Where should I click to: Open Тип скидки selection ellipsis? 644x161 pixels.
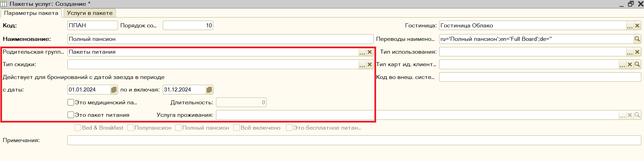pyautogui.click(x=362, y=64)
